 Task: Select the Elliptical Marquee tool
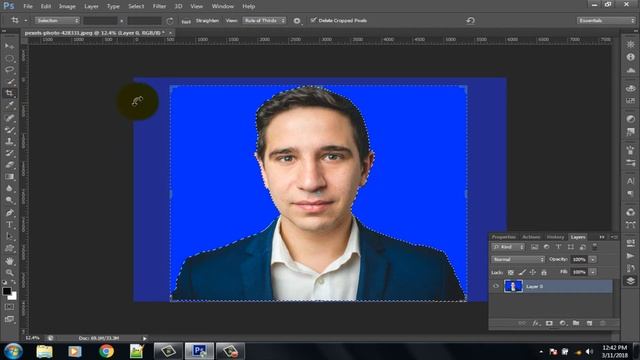[x=9, y=58]
